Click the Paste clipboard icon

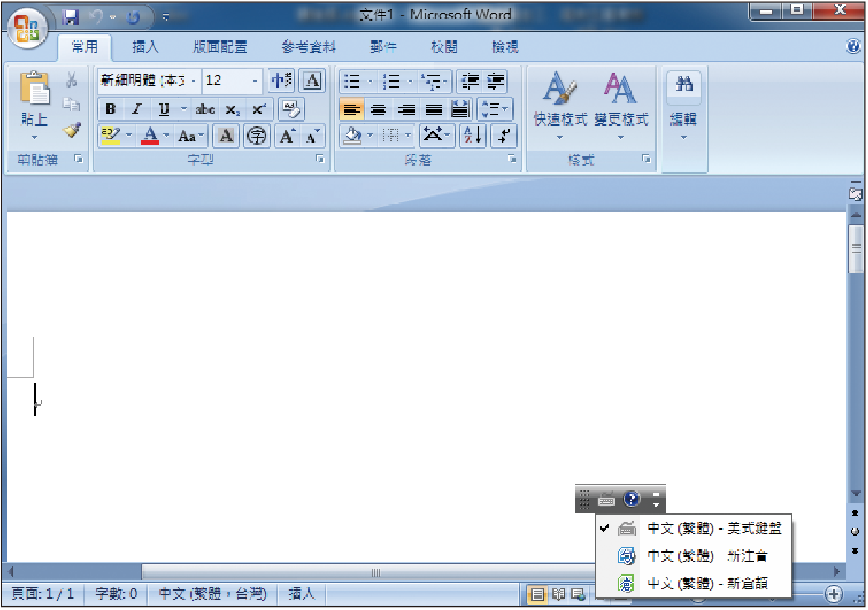point(34,88)
